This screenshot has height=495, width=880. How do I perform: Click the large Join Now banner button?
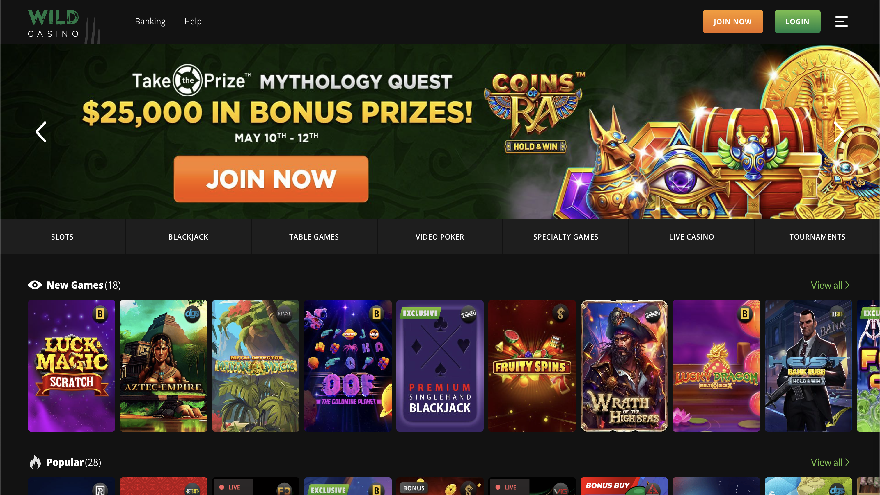[271, 179]
